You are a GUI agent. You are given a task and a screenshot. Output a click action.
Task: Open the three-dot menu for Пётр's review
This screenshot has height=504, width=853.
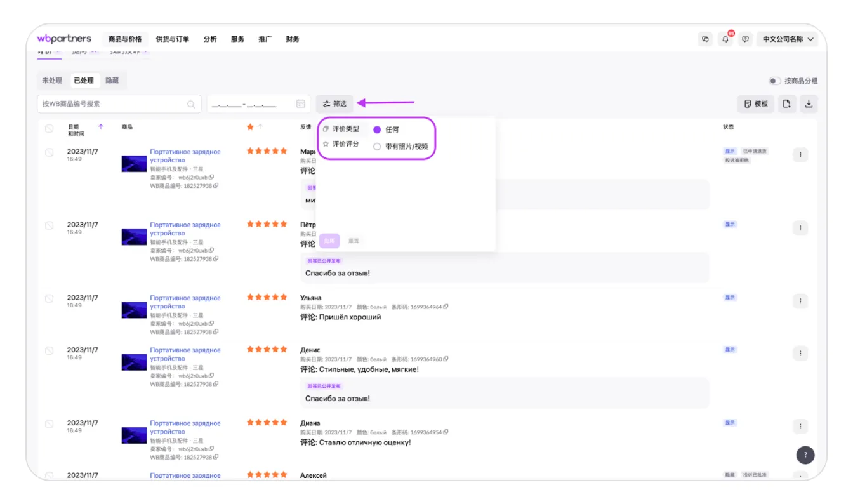[x=800, y=228]
